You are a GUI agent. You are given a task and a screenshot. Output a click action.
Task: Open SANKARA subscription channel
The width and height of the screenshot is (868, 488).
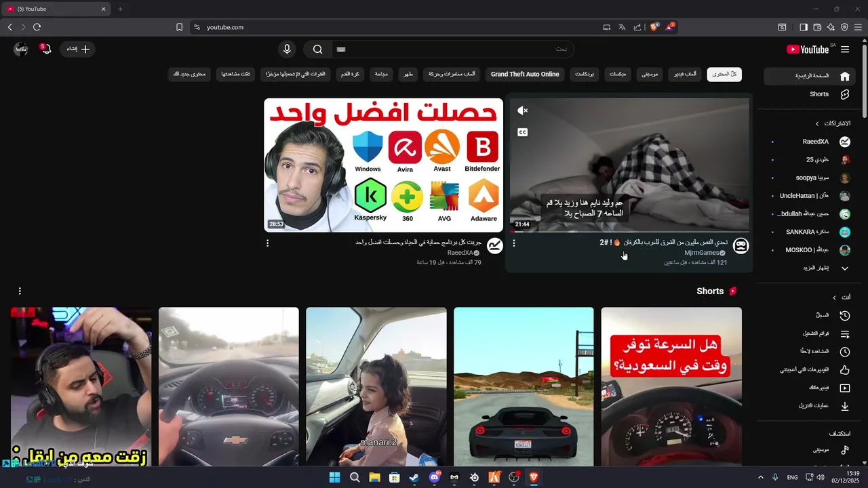click(x=809, y=232)
